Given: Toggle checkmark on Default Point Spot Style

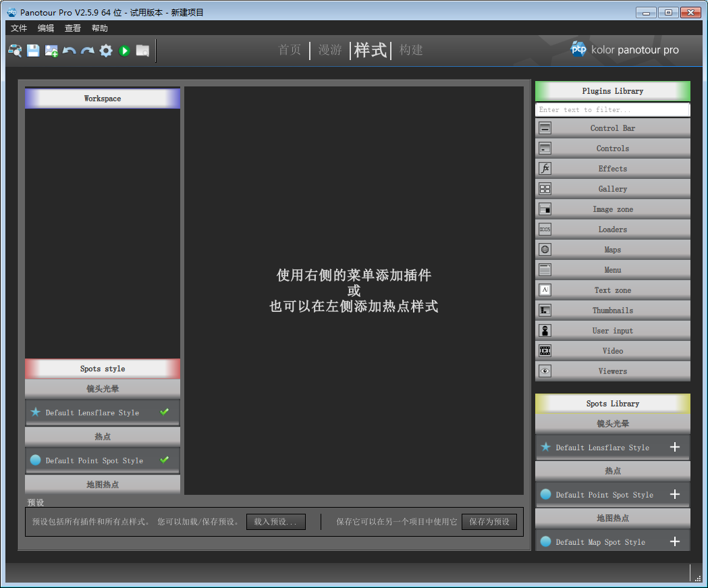Looking at the screenshot, I should tap(165, 460).
